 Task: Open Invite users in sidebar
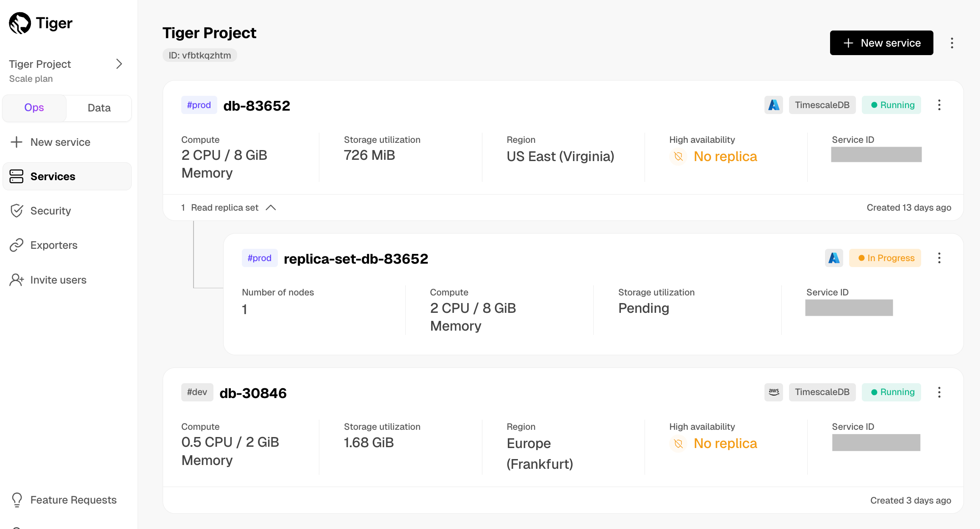[58, 280]
